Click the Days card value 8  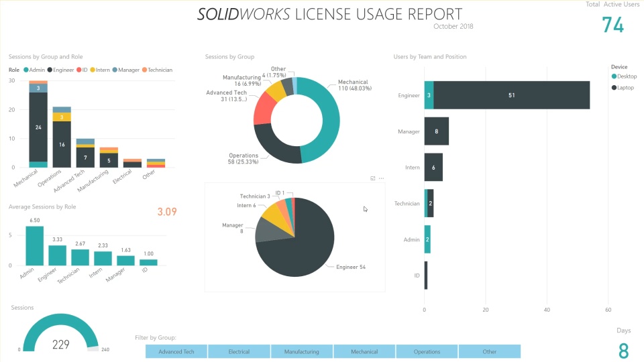623,351
